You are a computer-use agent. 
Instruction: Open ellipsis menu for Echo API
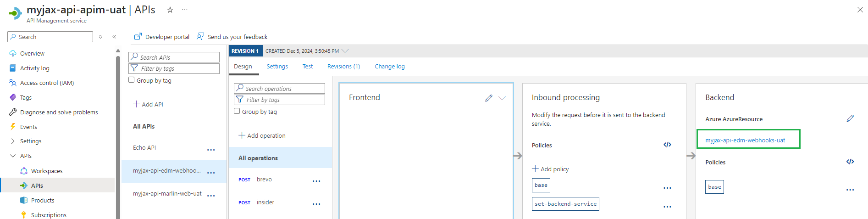[x=211, y=150]
